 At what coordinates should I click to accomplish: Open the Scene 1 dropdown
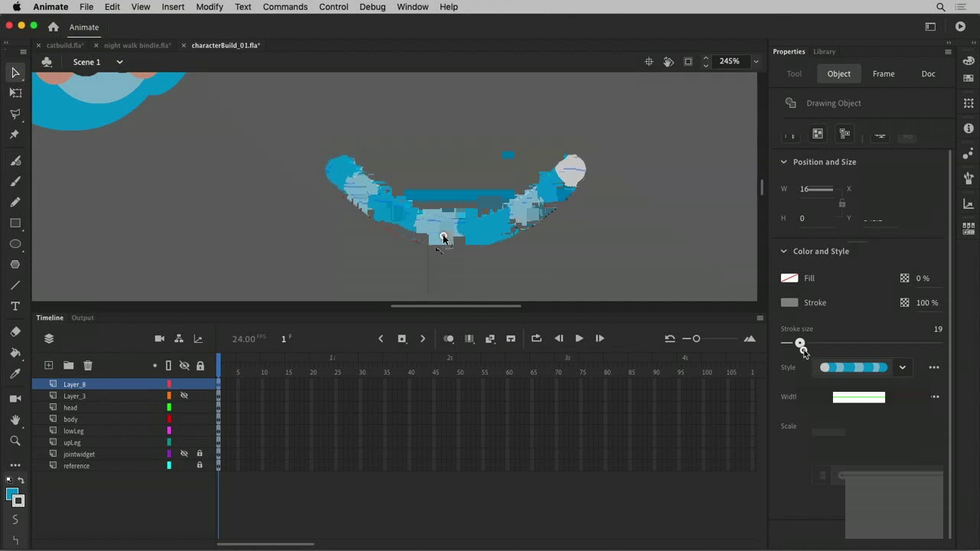[119, 62]
